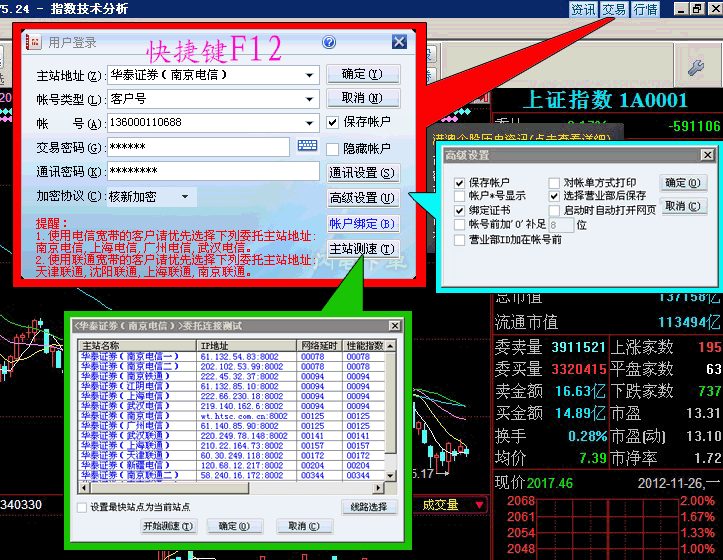Close the 高级设置 dialog with X

tap(707, 155)
